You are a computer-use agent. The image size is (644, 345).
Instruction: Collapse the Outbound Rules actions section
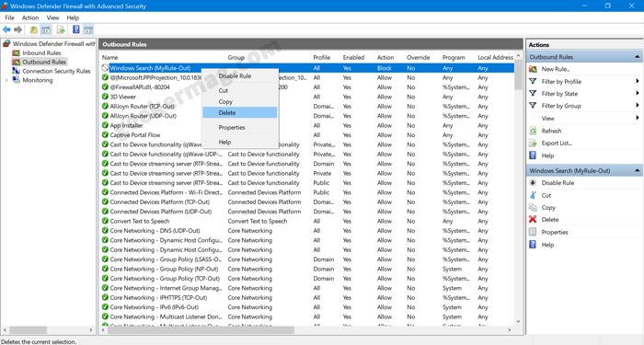[x=638, y=57]
